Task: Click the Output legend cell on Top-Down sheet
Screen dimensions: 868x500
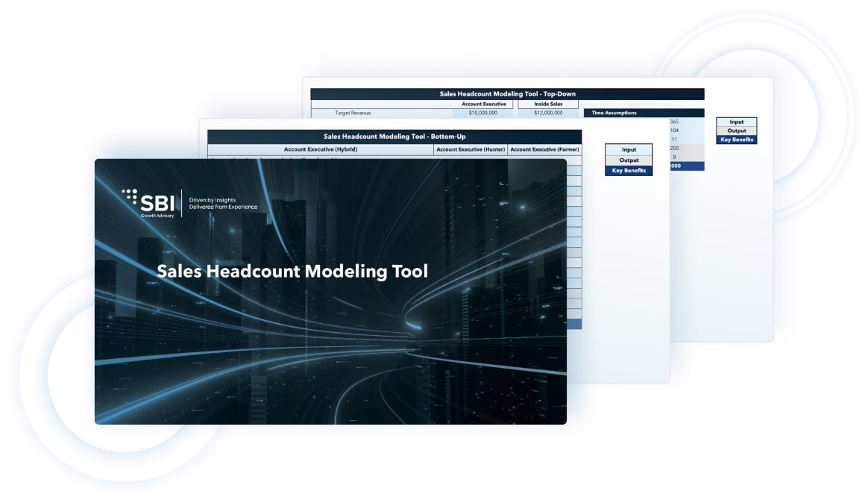Action: pyautogui.click(x=736, y=131)
